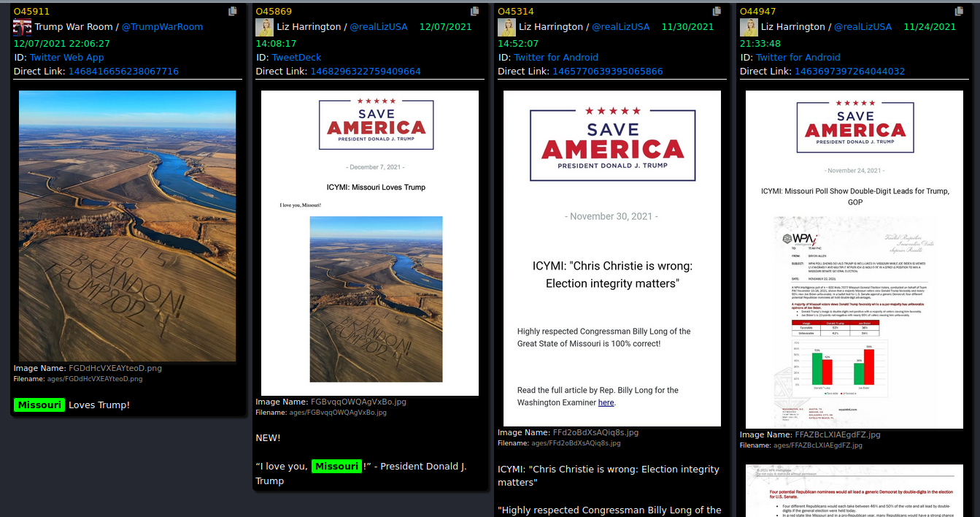Open @realLizUSA handle in post O44947
980x517 pixels.
[863, 27]
